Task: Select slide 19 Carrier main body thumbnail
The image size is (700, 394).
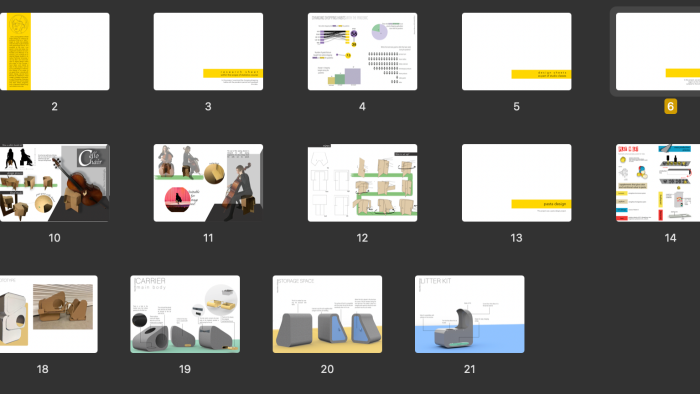Action: 185,314
